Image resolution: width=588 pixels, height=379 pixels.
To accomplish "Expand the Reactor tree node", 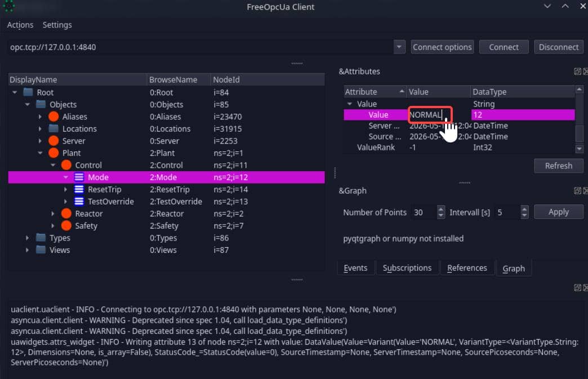I will [53, 213].
